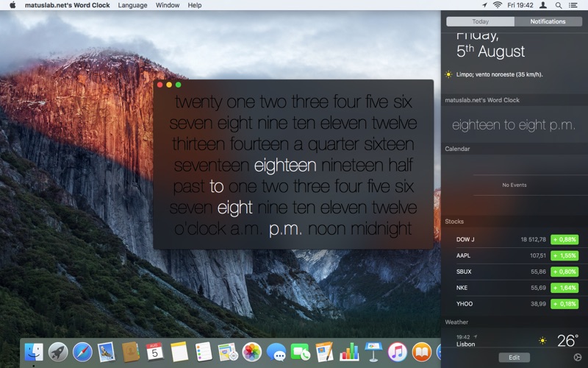
Task: Click highlighted word 'eighteen' in clock window
Action: tap(285, 166)
